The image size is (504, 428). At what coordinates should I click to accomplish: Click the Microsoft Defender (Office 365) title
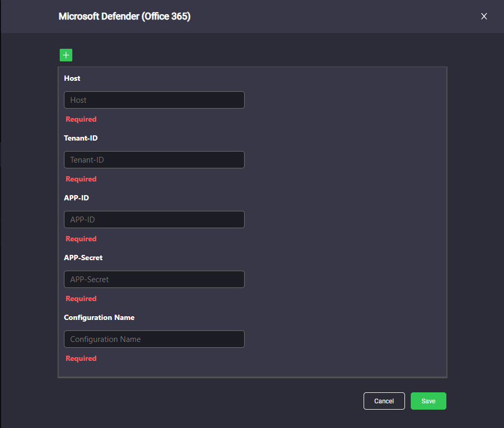[x=124, y=16]
